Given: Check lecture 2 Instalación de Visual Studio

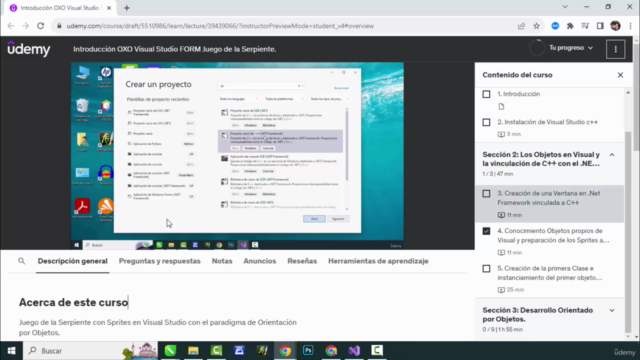Looking at the screenshot, I should [x=486, y=122].
